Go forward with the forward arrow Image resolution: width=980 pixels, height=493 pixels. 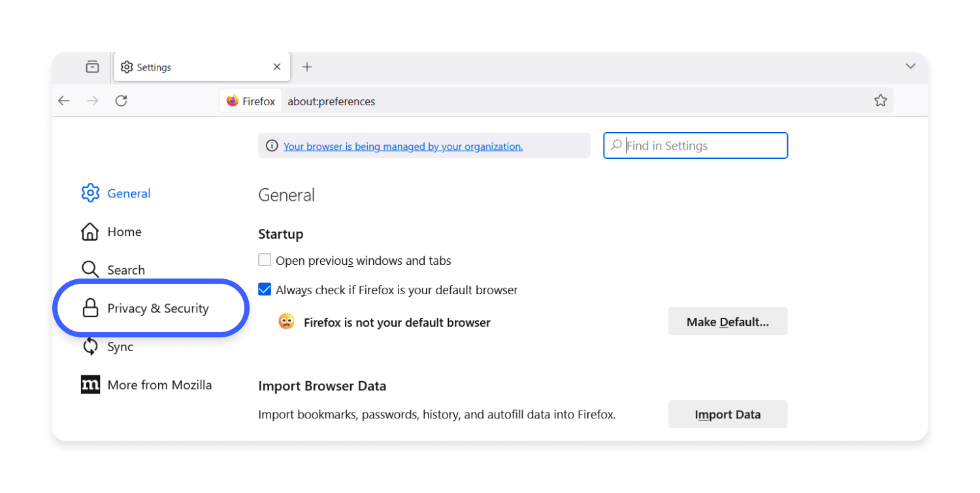click(x=92, y=101)
